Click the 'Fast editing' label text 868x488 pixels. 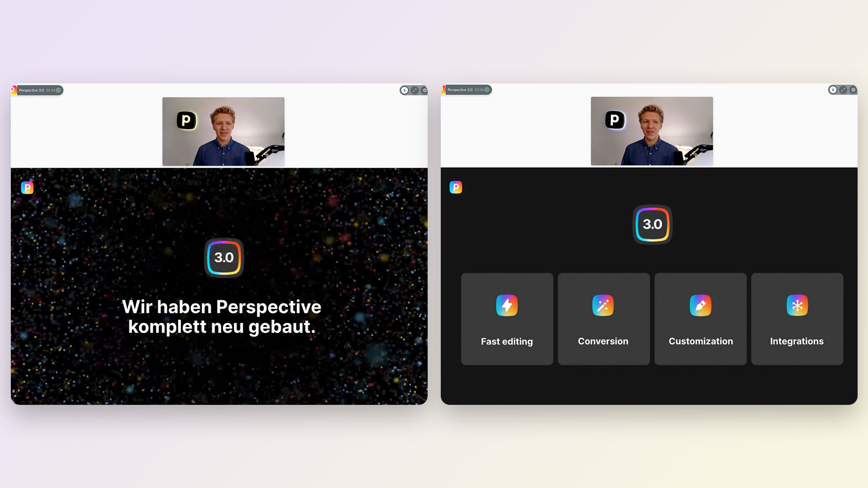(507, 342)
